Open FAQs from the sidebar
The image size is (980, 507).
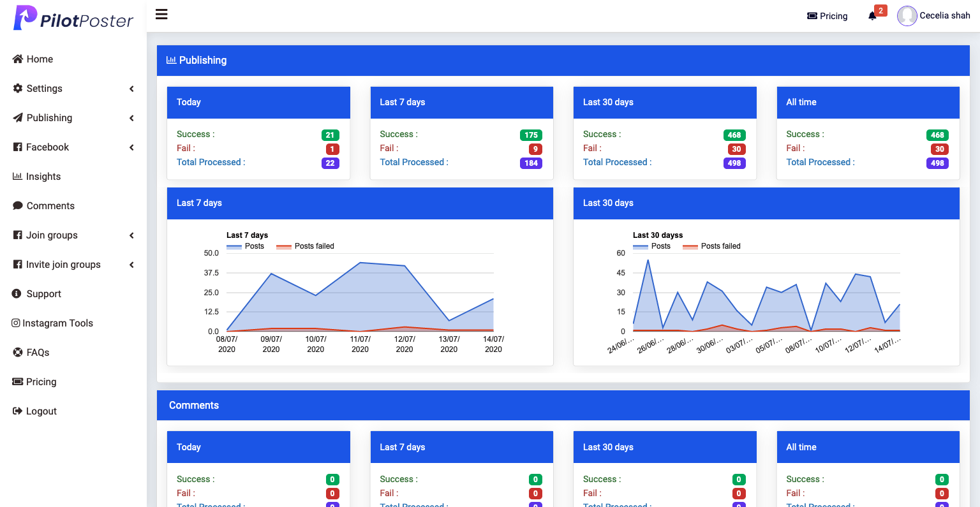click(38, 353)
